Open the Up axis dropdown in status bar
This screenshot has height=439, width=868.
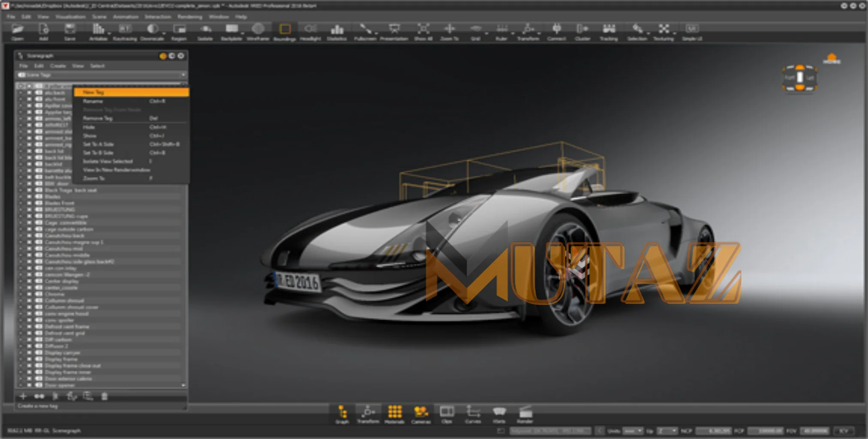[667, 431]
